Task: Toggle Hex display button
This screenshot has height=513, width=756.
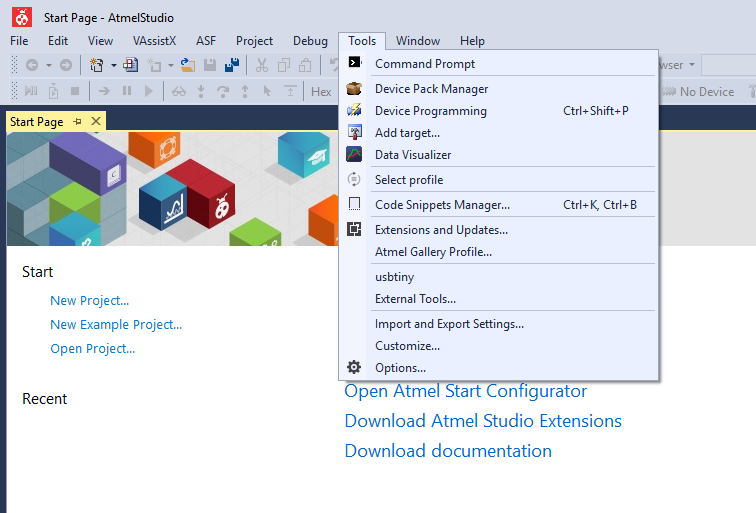Action: point(321,92)
